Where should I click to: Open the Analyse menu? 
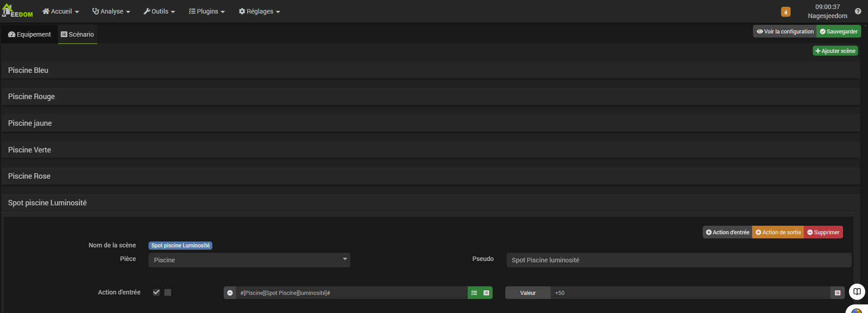(111, 11)
